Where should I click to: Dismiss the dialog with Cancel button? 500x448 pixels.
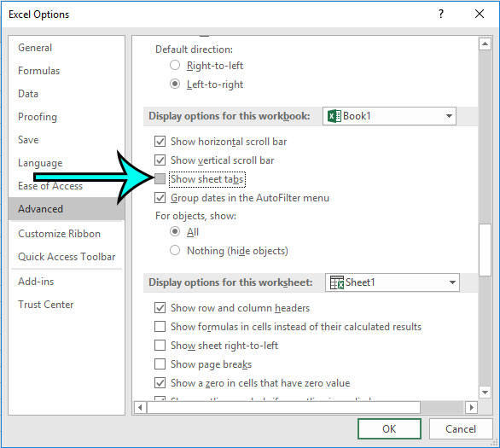click(x=461, y=429)
